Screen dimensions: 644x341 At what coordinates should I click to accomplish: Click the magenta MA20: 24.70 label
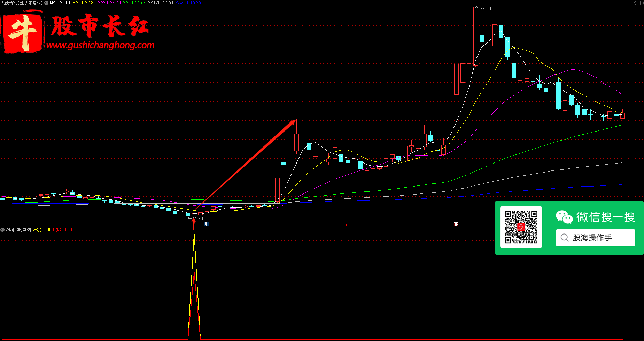(x=109, y=3)
